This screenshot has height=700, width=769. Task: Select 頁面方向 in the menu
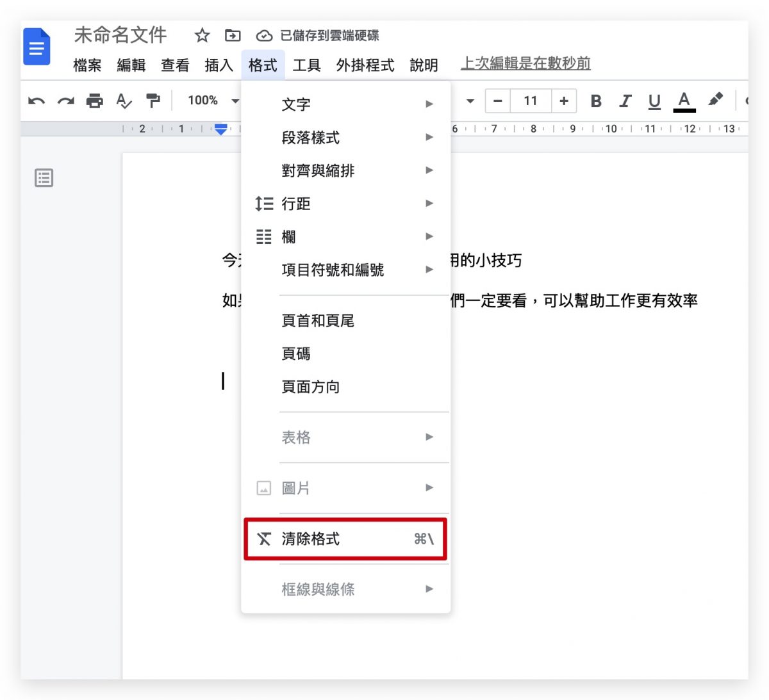[346, 387]
